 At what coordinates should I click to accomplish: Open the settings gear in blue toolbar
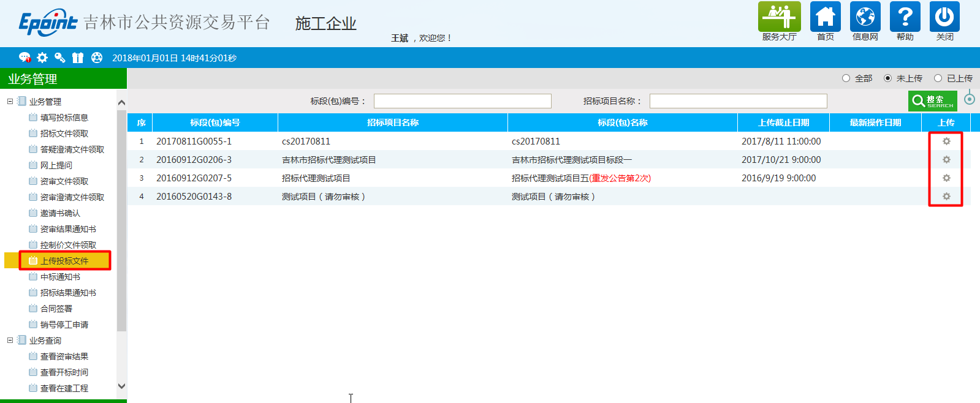click(x=42, y=58)
